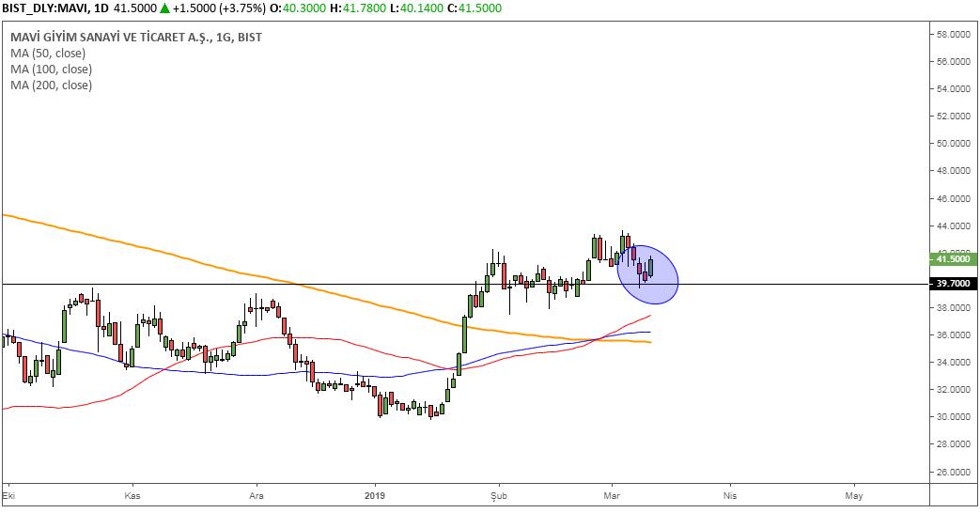The image size is (980, 513).
Task: Click the 28.0000 price axis label
Action: pyautogui.click(x=953, y=444)
